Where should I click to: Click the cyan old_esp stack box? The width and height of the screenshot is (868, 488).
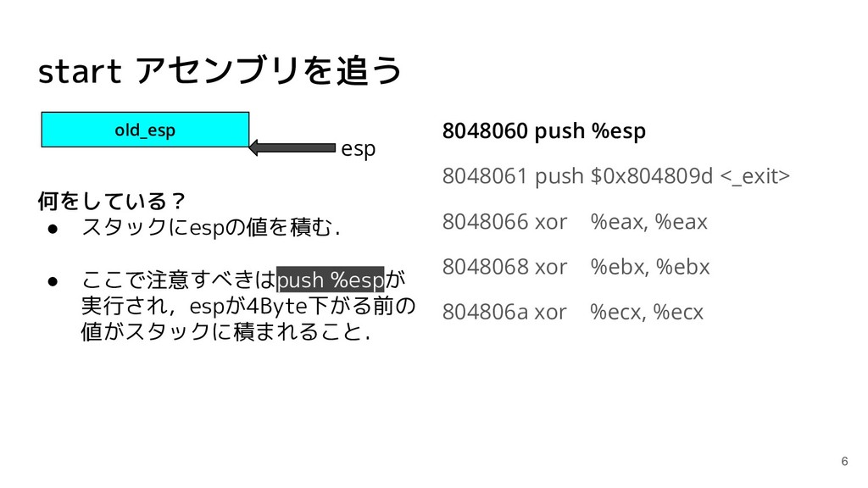click(x=145, y=130)
